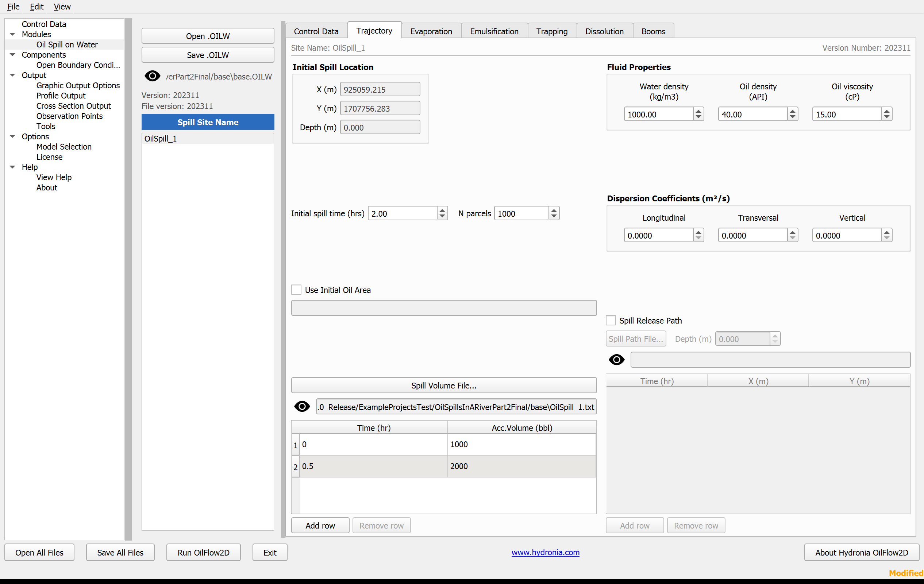Select Control Data in the tree

[x=44, y=24]
